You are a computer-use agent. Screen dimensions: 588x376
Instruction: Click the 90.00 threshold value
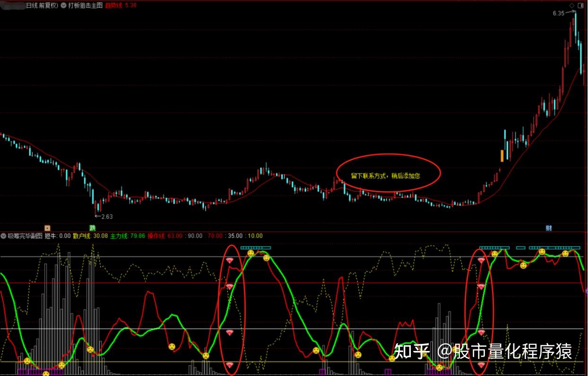(x=195, y=236)
